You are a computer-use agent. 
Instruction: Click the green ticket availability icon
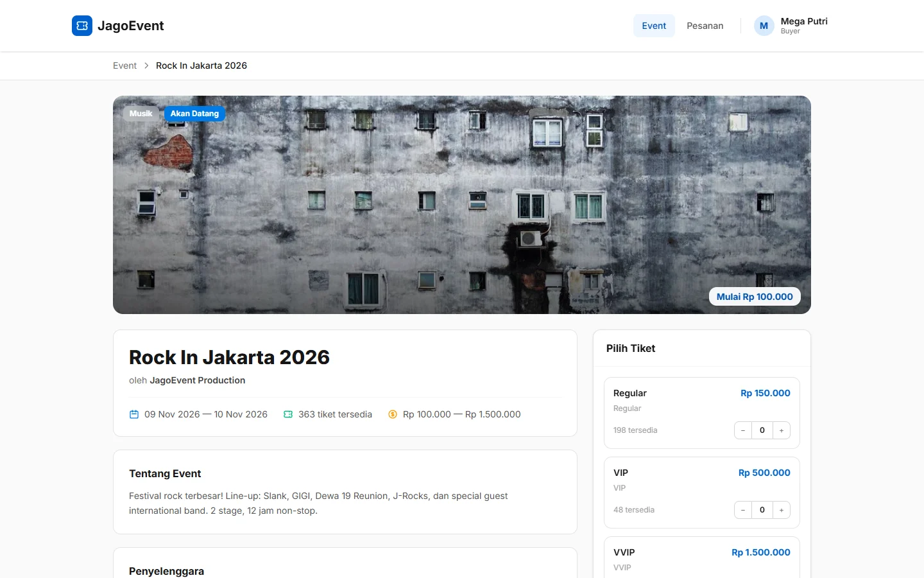pos(288,414)
